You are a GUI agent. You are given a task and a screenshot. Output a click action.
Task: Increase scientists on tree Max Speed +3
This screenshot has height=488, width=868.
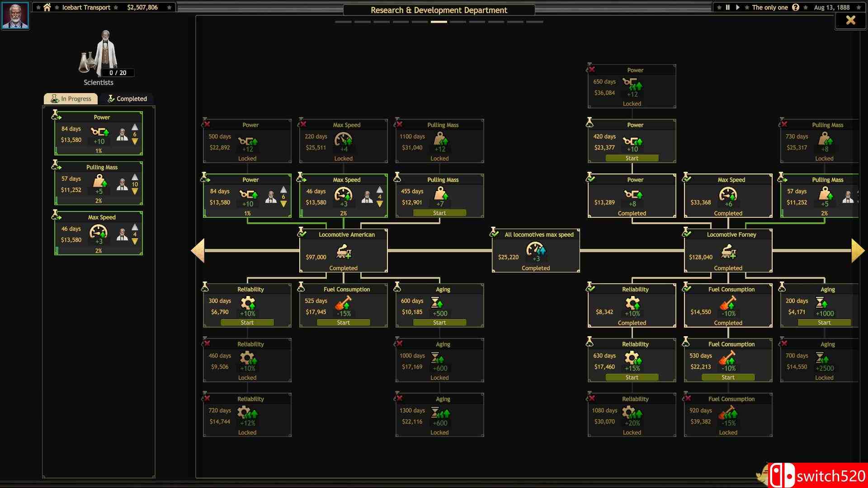tap(380, 190)
